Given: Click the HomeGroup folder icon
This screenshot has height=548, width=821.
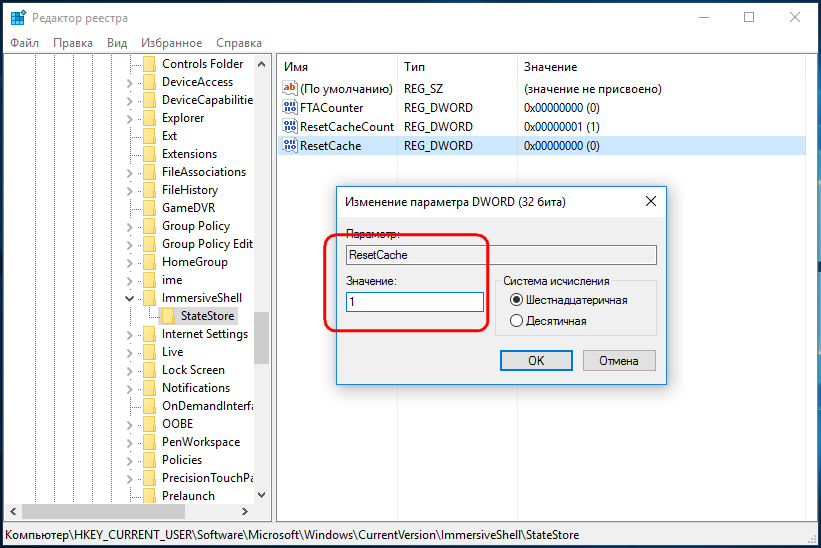Looking at the screenshot, I should click(x=149, y=262).
